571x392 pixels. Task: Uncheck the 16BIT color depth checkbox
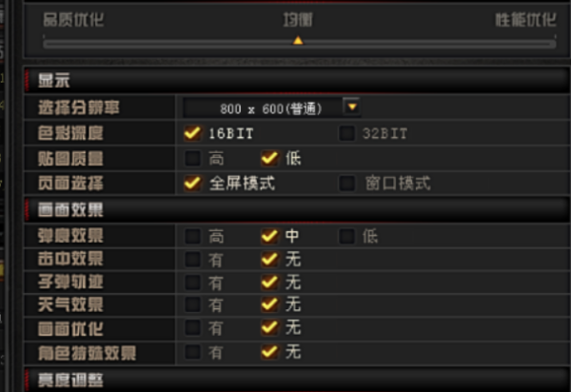tap(192, 133)
